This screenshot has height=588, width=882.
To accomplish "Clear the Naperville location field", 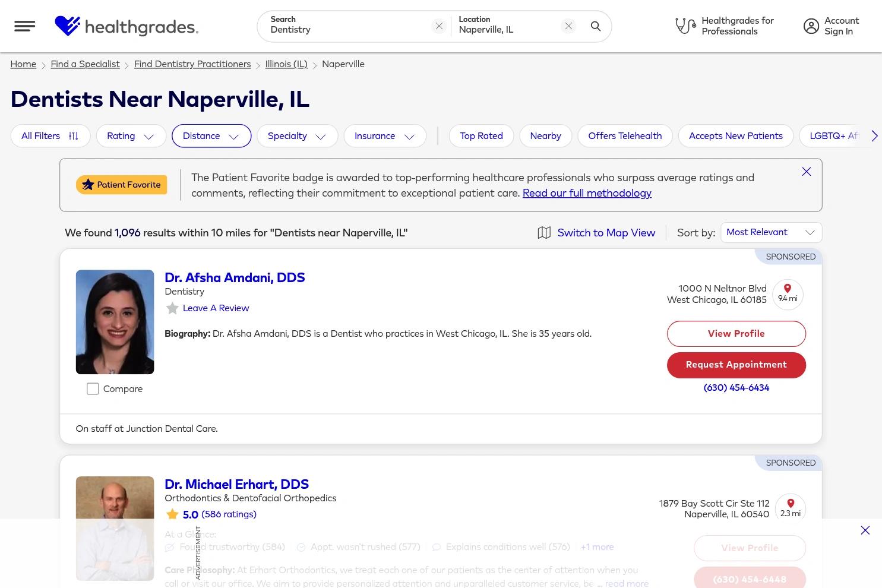I will pyautogui.click(x=568, y=26).
